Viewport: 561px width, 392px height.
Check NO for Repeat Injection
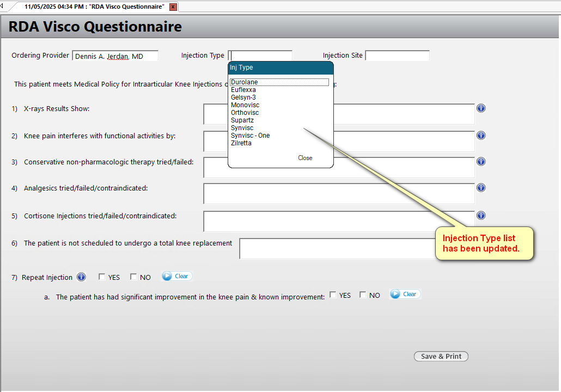tap(133, 277)
